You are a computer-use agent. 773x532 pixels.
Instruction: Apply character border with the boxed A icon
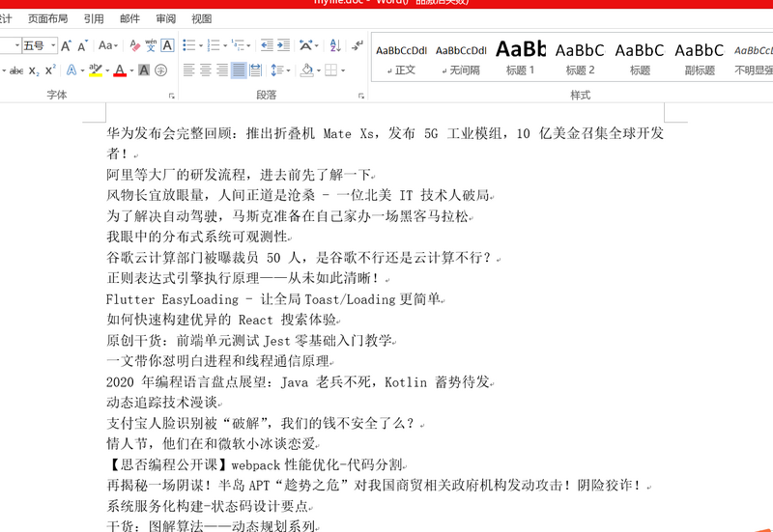(167, 45)
